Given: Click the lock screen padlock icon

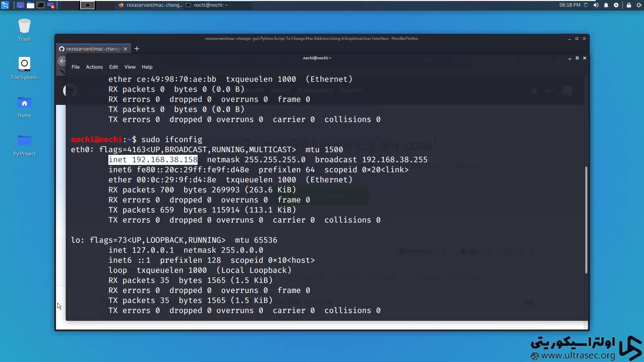Looking at the screenshot, I should tap(629, 5).
